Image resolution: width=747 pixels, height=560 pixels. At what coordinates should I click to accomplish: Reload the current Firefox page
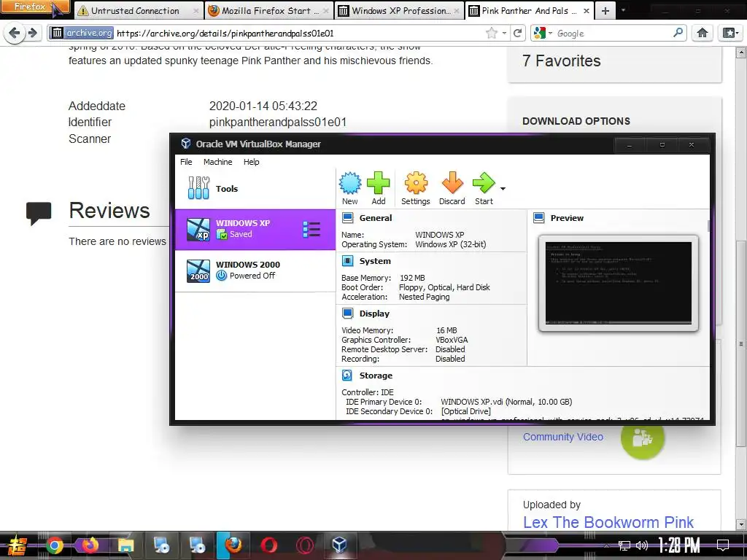(x=517, y=33)
